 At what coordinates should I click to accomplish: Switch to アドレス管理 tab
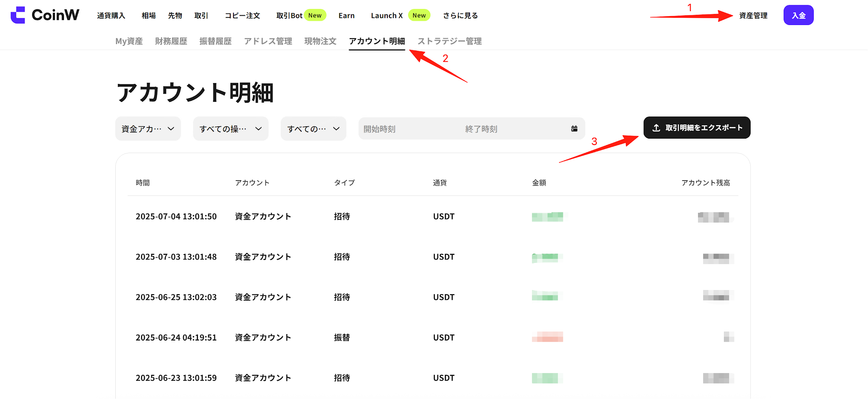tap(268, 41)
